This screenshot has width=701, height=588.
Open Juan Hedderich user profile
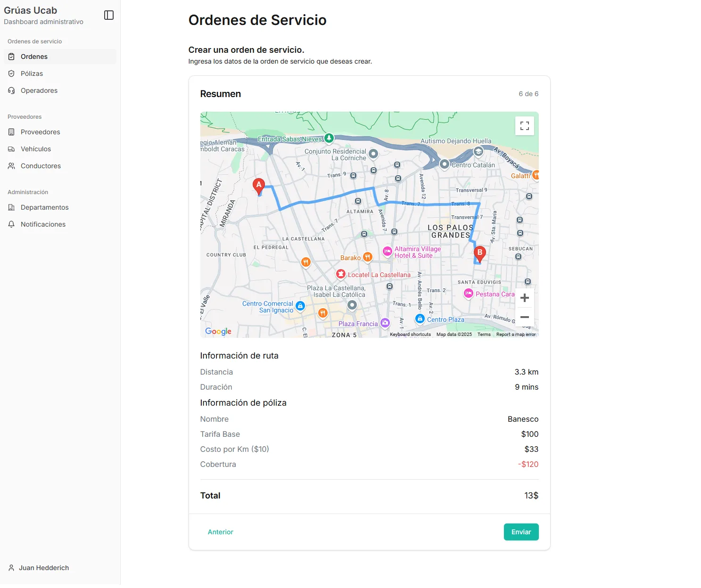pos(43,568)
